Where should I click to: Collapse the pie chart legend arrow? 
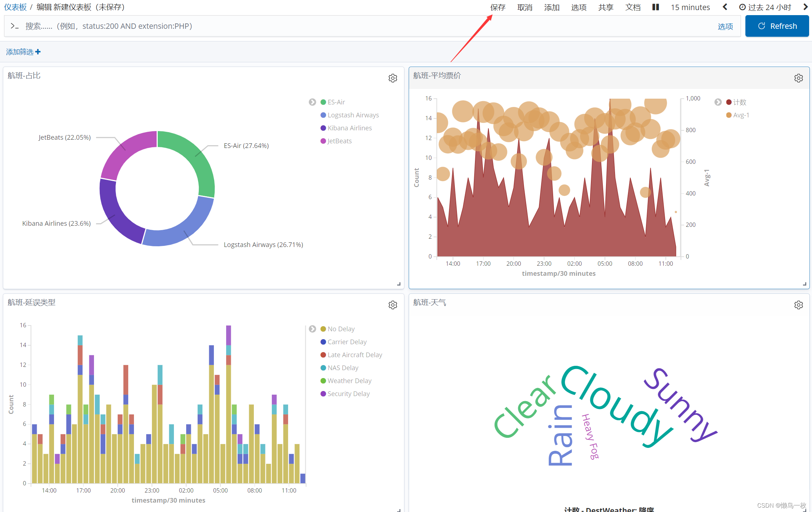click(x=312, y=102)
